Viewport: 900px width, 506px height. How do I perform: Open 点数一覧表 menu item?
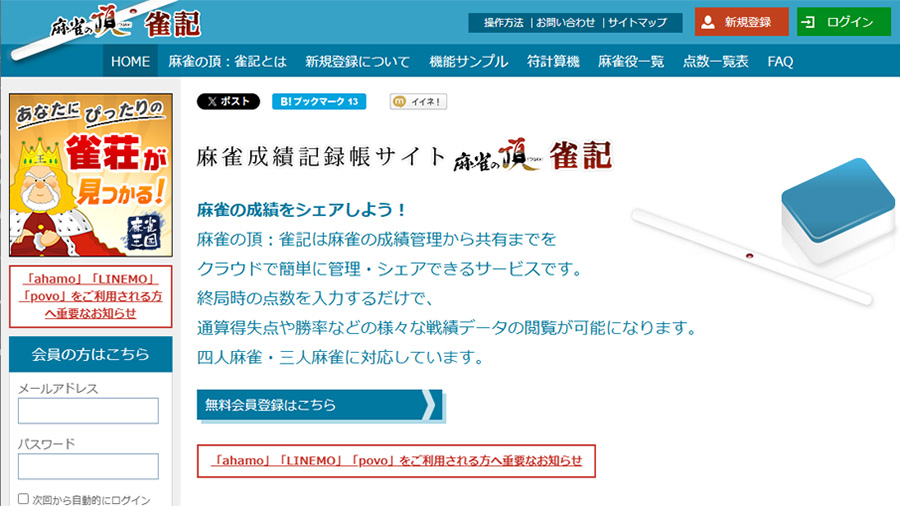click(x=715, y=61)
